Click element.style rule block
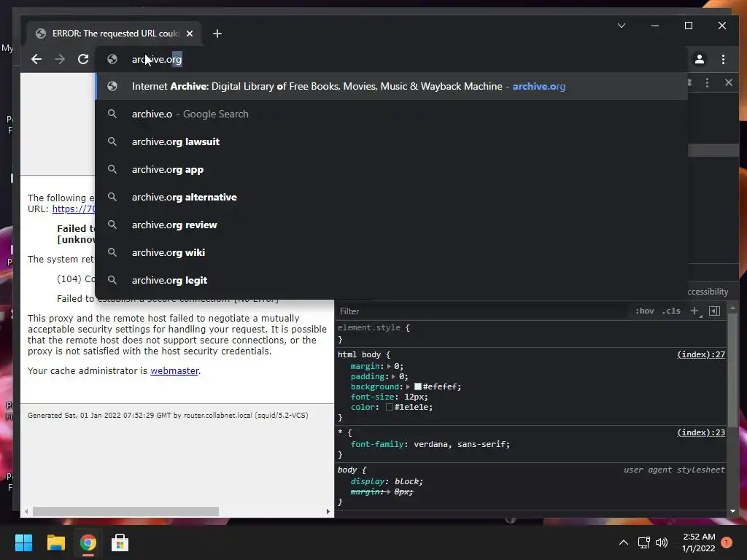The height and width of the screenshot is (560, 747). coord(532,333)
